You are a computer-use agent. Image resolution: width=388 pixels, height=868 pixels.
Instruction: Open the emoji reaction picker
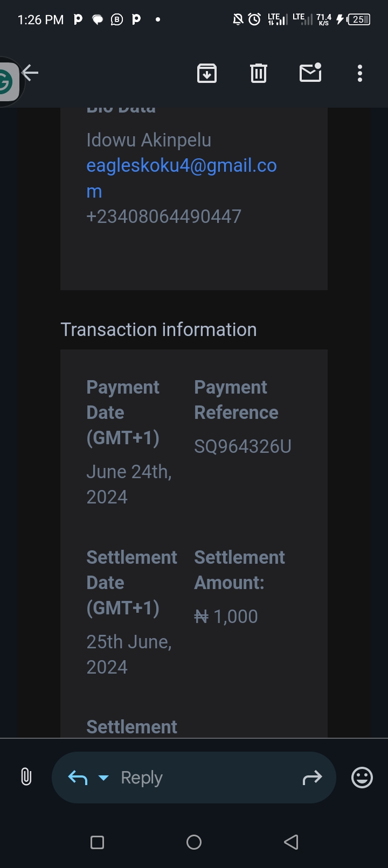(362, 778)
